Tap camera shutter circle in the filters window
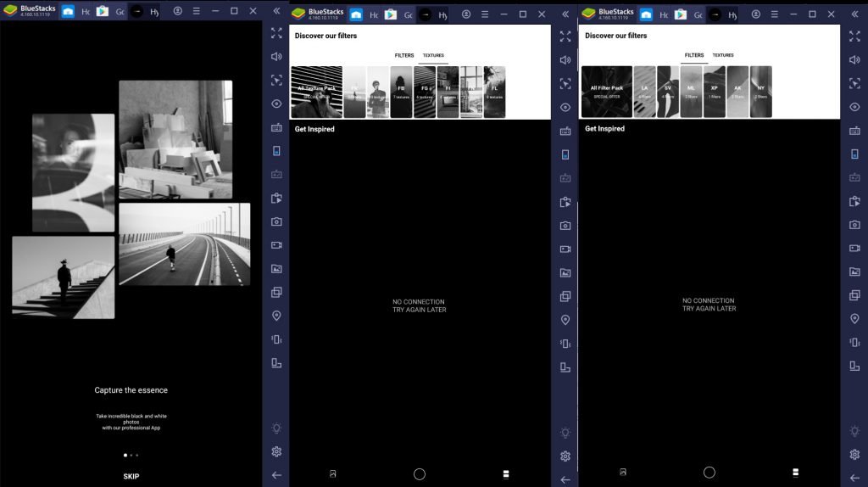 (709, 473)
